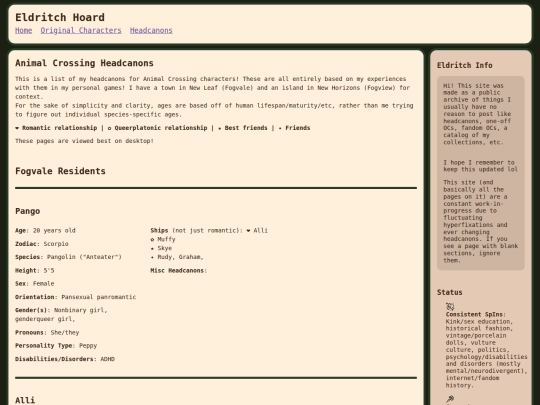Image resolution: width=540 pixels, height=405 pixels.
Task: Click the 'Queerplatonic relationship' legend entry
Action: coord(157,128)
